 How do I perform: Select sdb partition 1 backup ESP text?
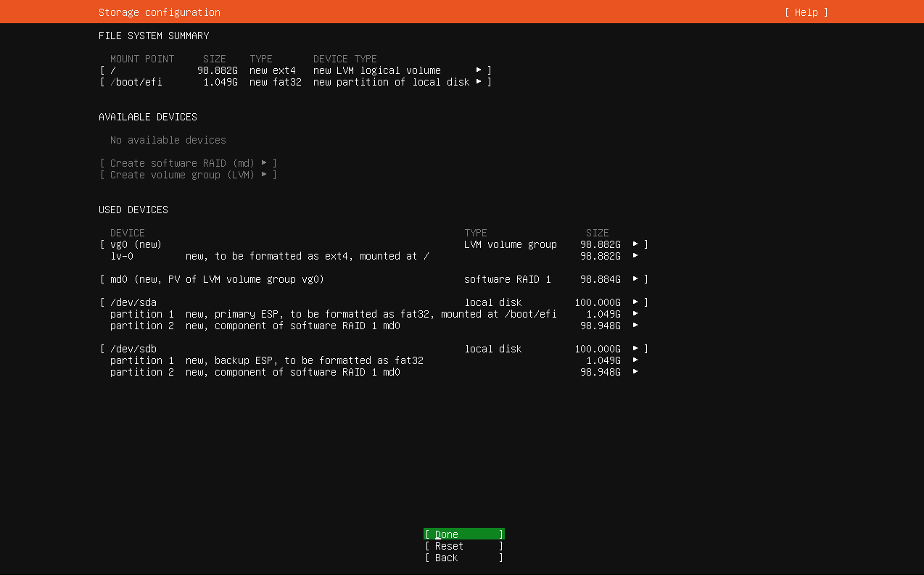pyautogui.click(x=305, y=360)
